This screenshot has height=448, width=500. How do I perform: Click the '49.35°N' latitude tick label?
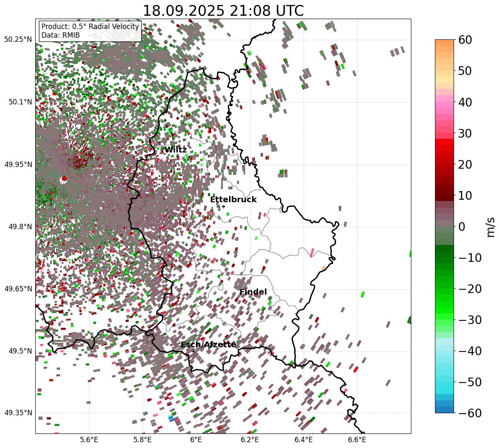[x=18, y=413]
